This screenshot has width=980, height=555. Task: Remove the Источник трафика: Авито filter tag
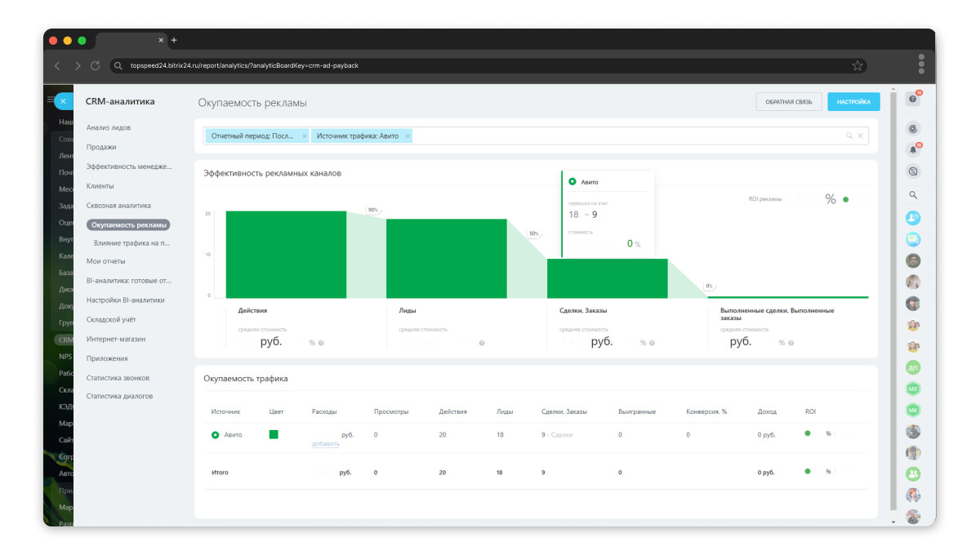[408, 136]
